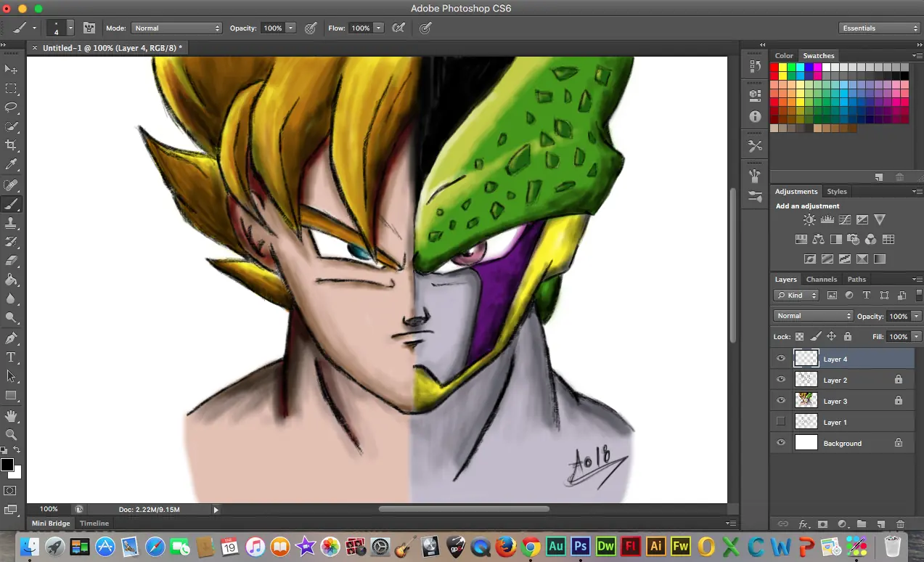Open the Essentials workspace dropdown
The image size is (924, 562).
(880, 28)
